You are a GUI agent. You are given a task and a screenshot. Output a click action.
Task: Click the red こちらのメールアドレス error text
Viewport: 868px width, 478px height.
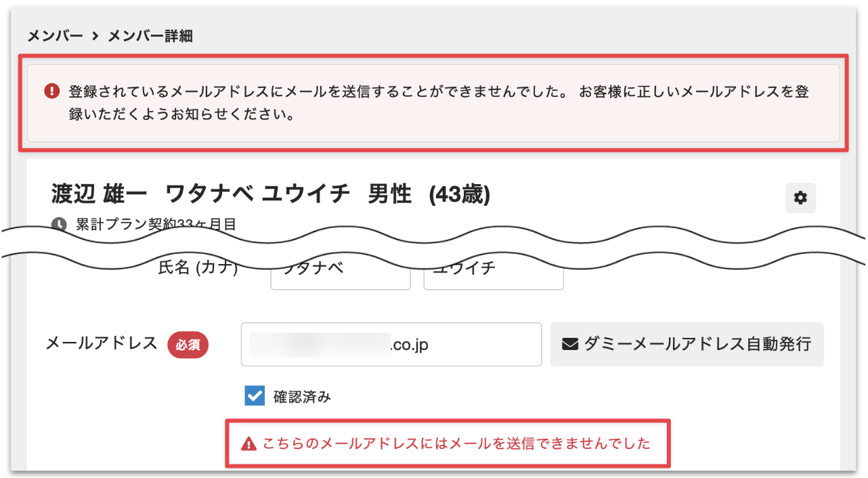[x=456, y=444]
